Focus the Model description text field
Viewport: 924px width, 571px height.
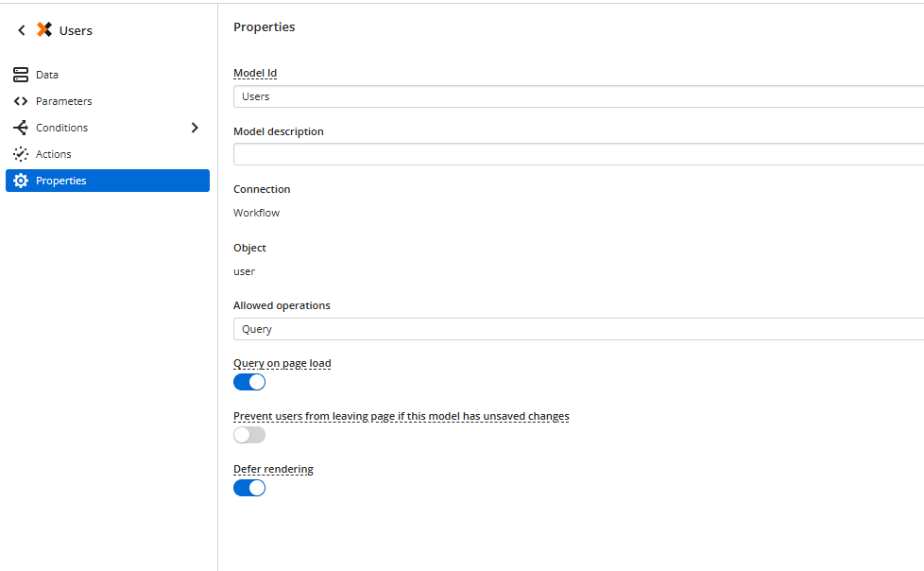(576, 155)
